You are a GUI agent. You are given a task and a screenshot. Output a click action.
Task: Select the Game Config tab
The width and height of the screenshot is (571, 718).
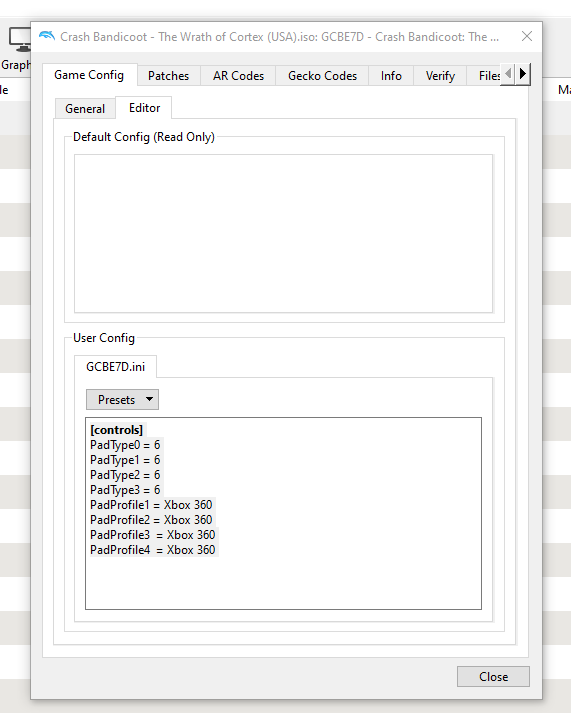point(89,75)
